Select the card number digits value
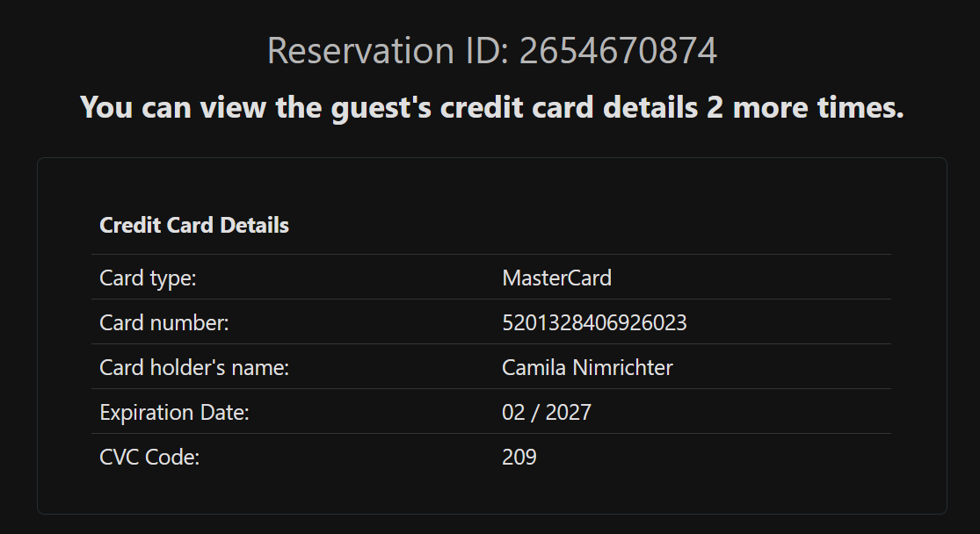Image resolution: width=980 pixels, height=534 pixels. [x=594, y=323]
